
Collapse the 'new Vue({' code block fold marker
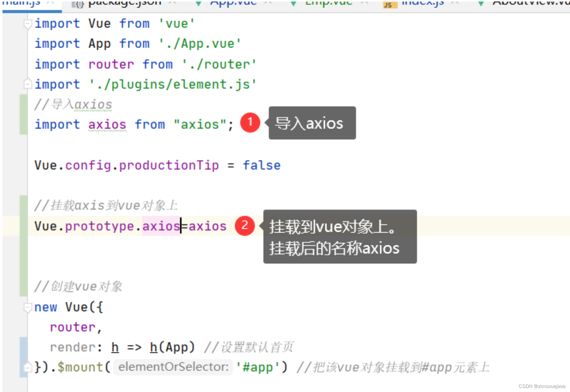tap(28, 307)
